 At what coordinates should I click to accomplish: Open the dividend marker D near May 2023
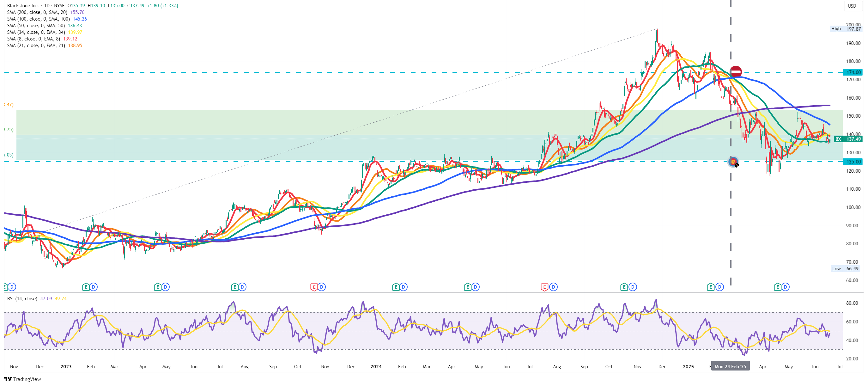(165, 287)
